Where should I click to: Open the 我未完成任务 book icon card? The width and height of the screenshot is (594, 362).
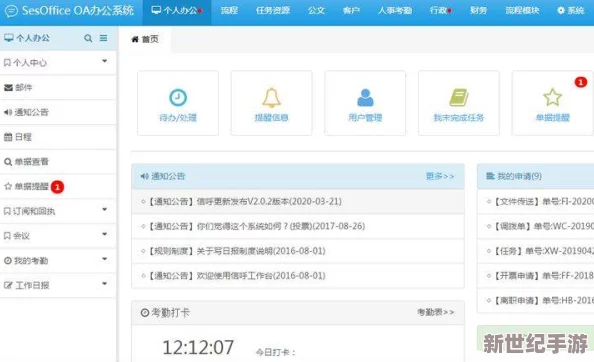click(x=459, y=103)
